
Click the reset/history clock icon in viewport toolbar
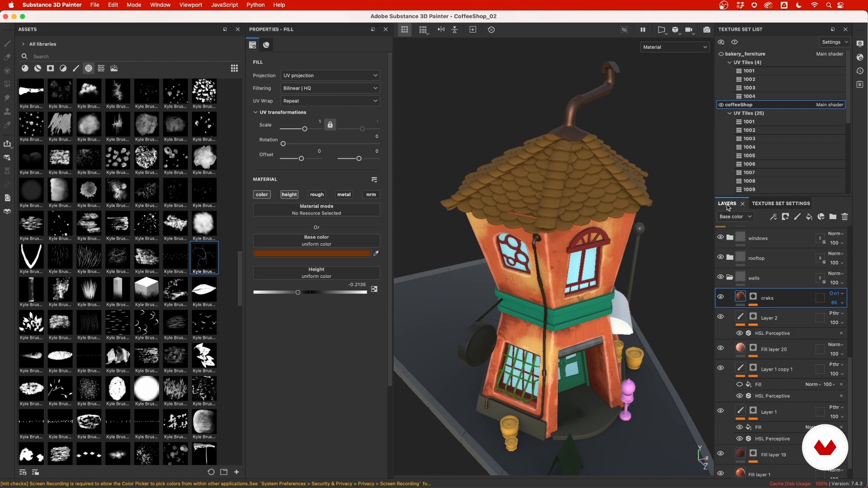[491, 29]
